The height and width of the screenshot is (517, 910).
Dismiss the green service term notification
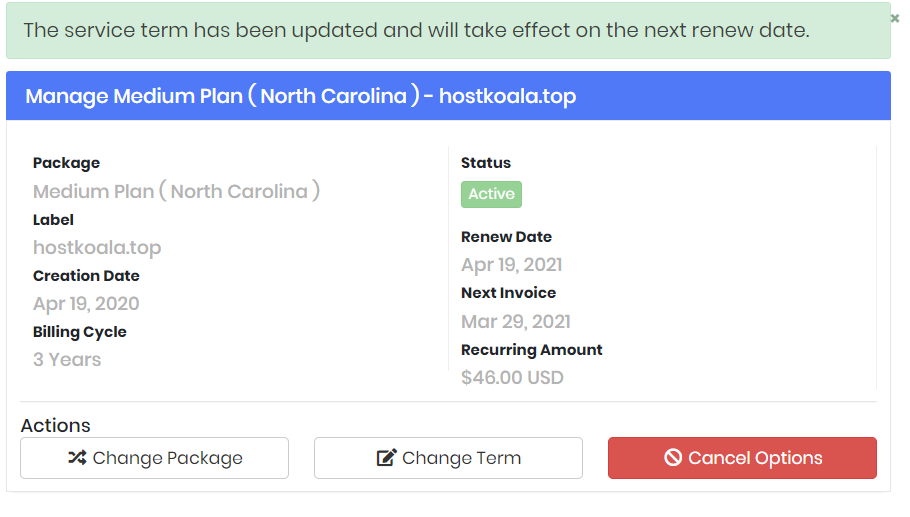coord(894,19)
